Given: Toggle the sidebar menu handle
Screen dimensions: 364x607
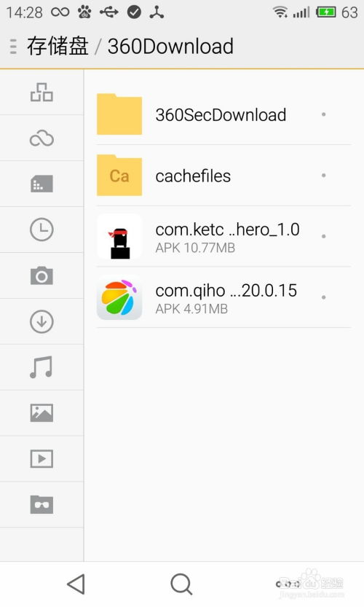Looking at the screenshot, I should tap(13, 47).
